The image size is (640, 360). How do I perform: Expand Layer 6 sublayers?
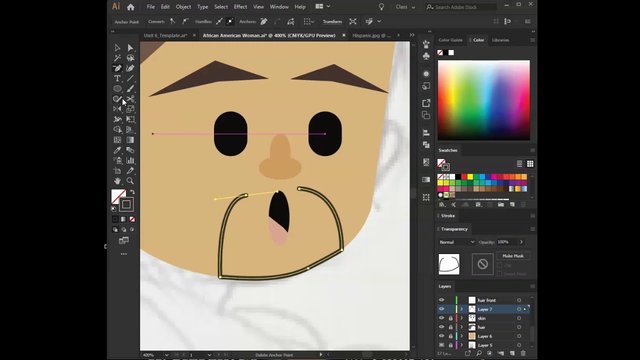[462, 336]
